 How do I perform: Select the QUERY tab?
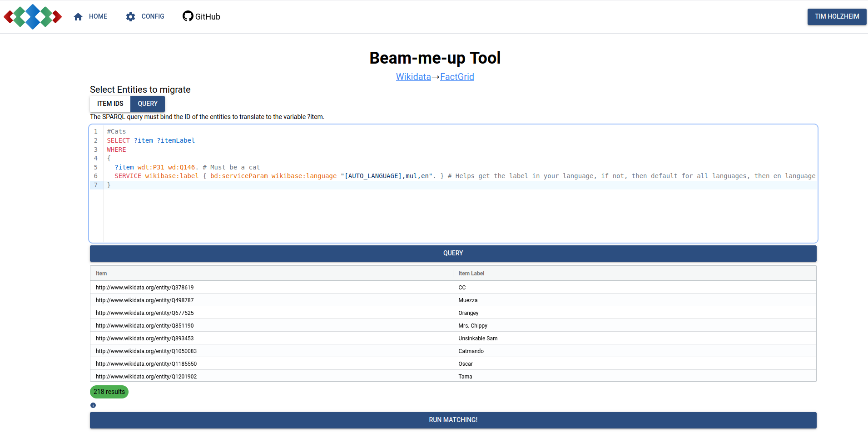coord(148,104)
